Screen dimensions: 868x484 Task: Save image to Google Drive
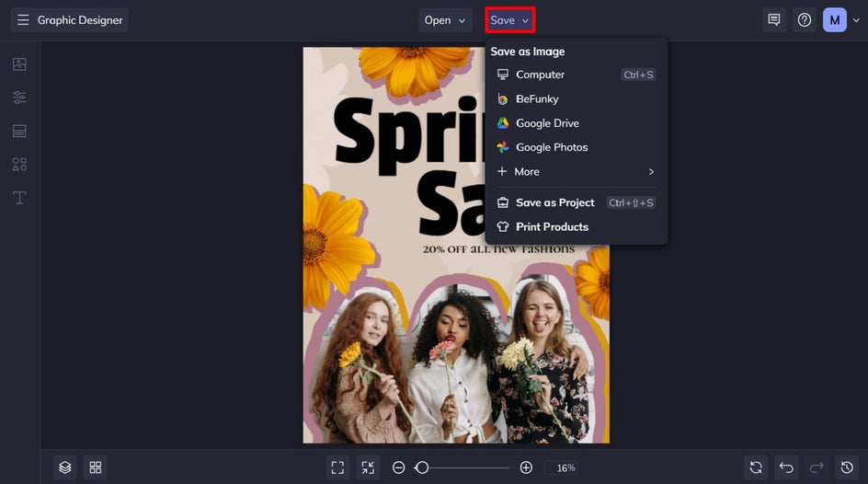point(576,123)
